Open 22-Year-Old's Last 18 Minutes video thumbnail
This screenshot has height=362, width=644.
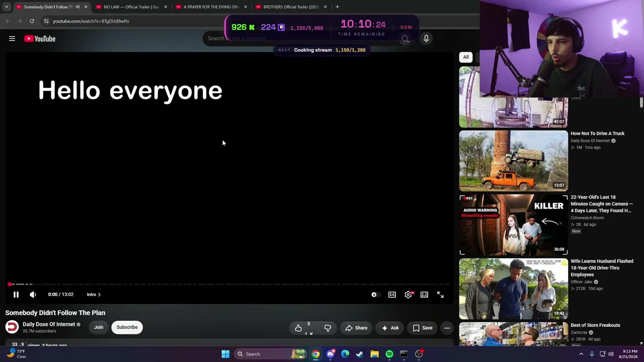(514, 225)
